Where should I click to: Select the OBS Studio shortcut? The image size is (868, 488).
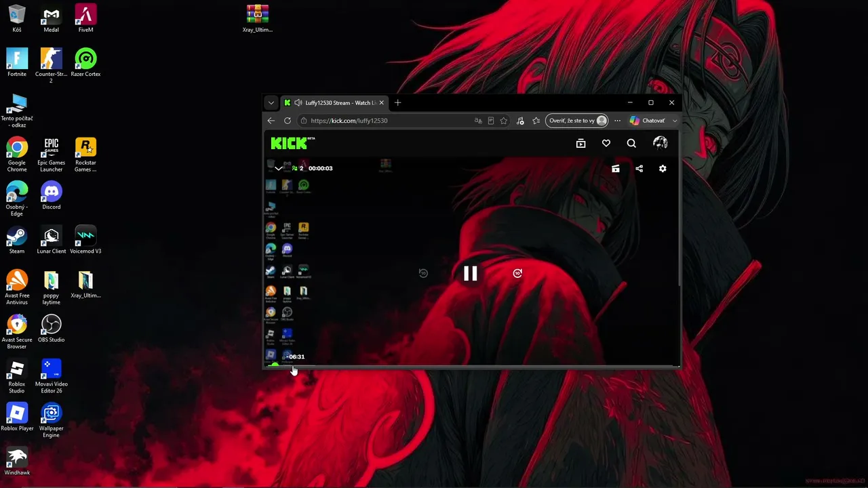pos(52,329)
